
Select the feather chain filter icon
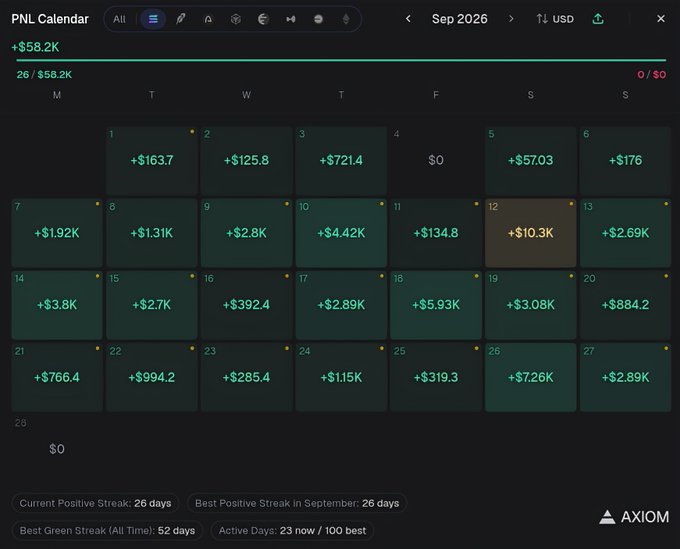click(x=181, y=19)
